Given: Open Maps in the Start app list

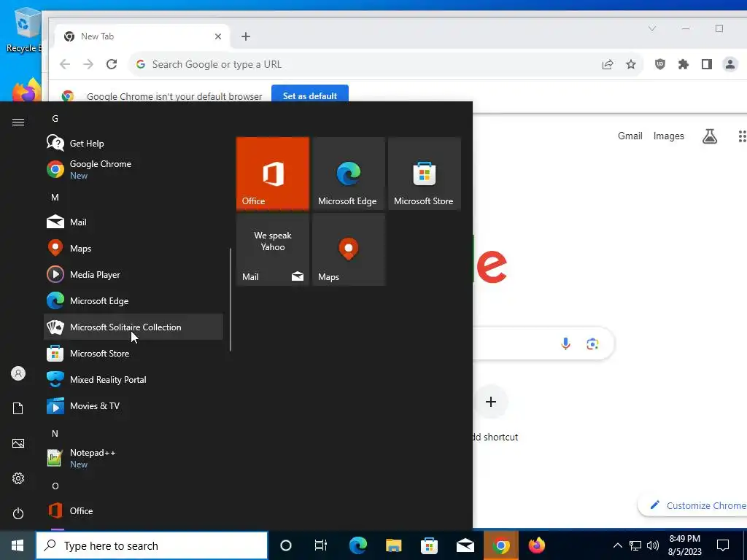Looking at the screenshot, I should [133, 248].
